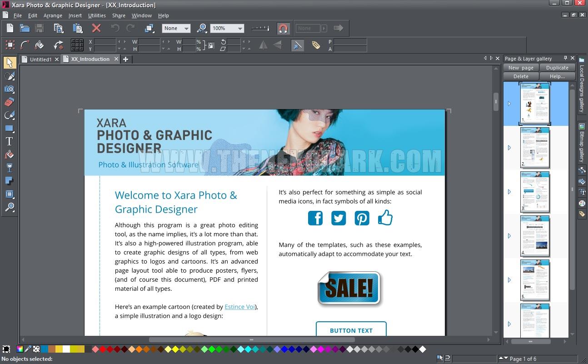Select the Rectangle tool
The height and width of the screenshot is (364, 588).
pos(10,128)
